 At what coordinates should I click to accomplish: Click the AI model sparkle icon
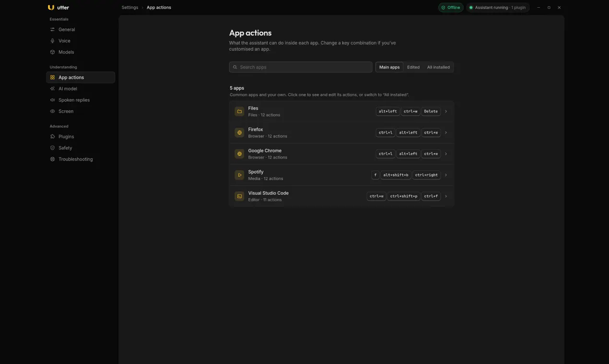(x=52, y=89)
